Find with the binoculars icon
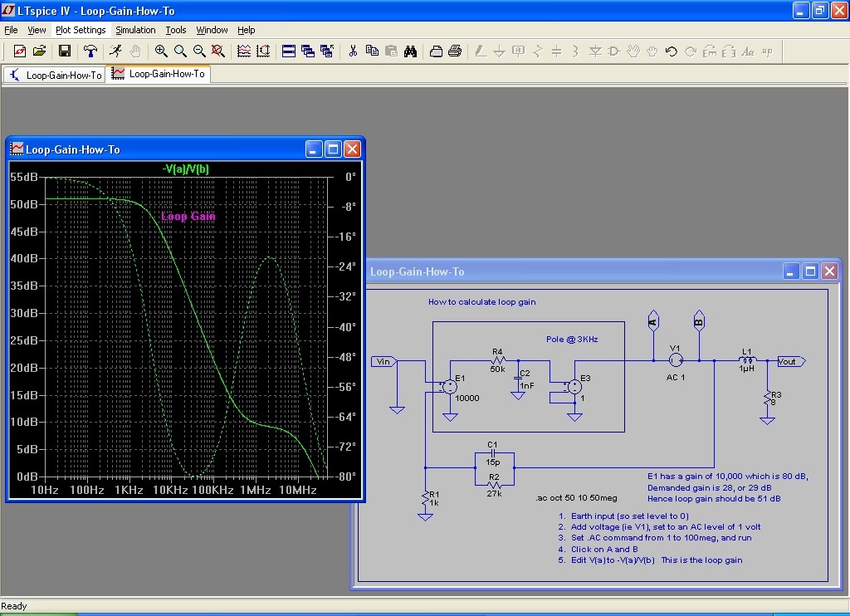Image resolution: width=850 pixels, height=616 pixels. [410, 51]
